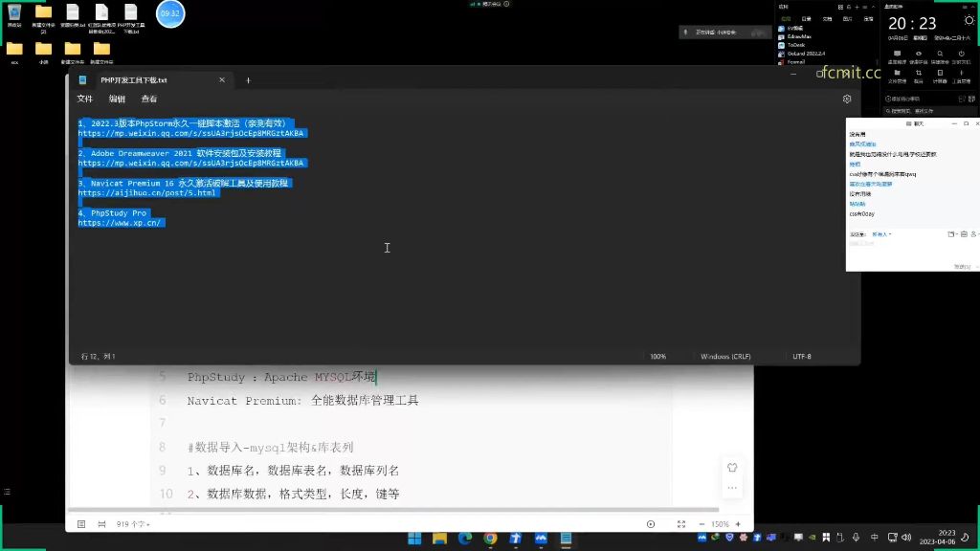Viewport: 980px width, 551px height.
Task: Click line 9 数据库名 text in editor
Action: pos(293,471)
